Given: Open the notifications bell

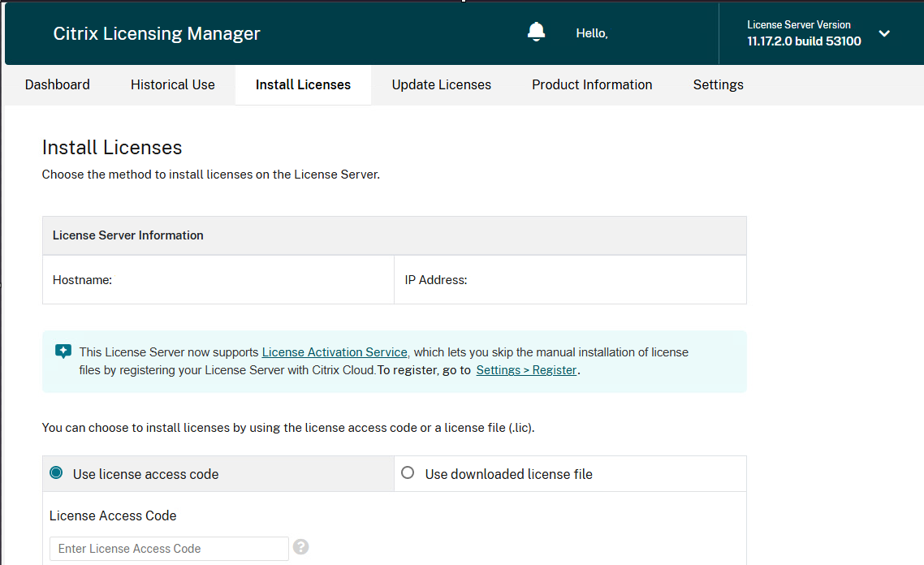Looking at the screenshot, I should coord(536,32).
